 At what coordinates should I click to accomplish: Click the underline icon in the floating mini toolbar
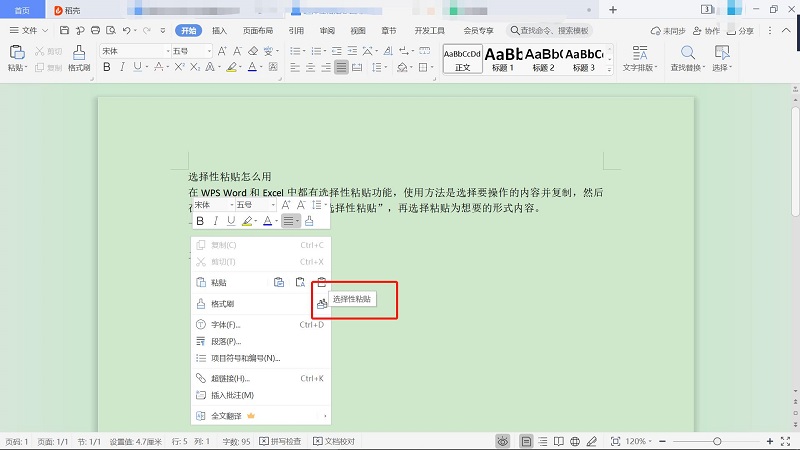point(232,221)
